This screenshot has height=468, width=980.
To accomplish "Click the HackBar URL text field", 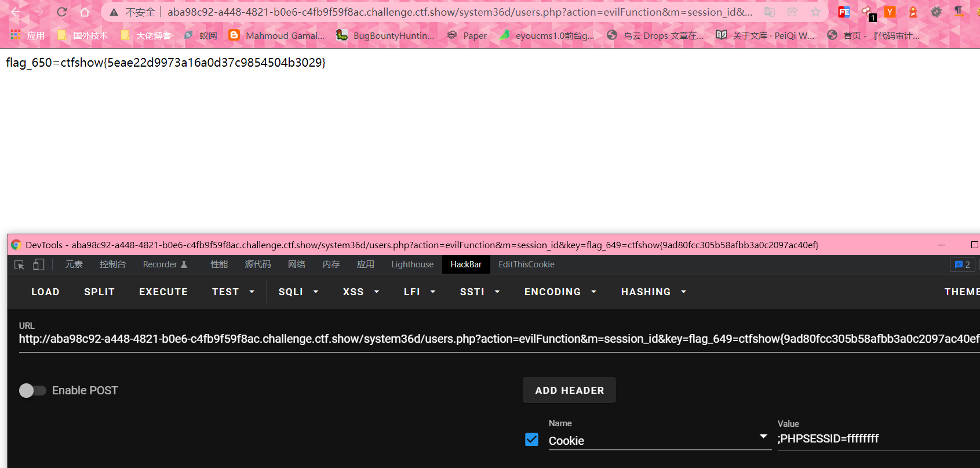I will pos(499,339).
